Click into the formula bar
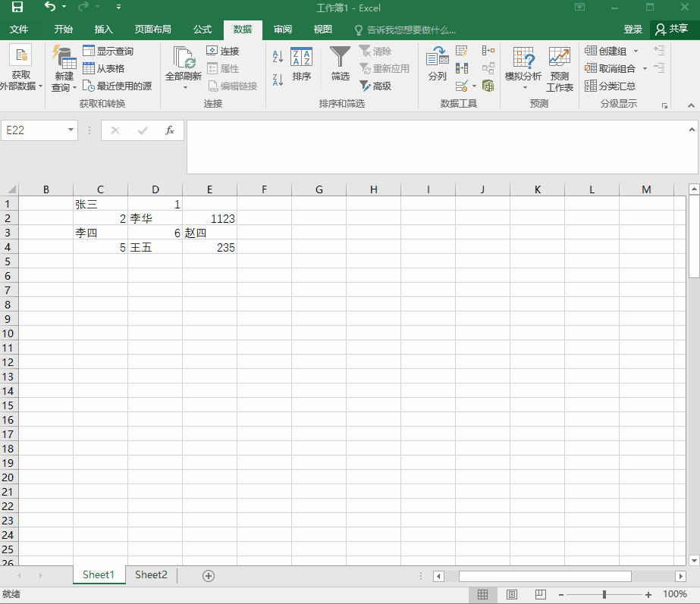The image size is (700, 604). [x=438, y=147]
